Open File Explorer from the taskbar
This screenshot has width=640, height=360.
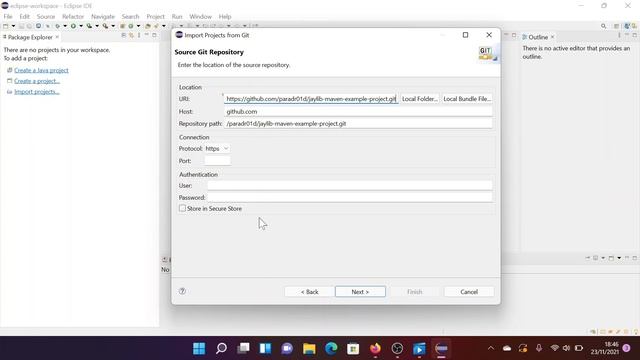tap(309, 348)
